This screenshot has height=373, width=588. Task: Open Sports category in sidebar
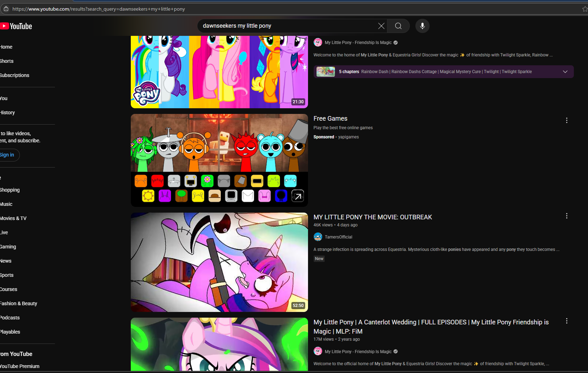pyautogui.click(x=7, y=275)
